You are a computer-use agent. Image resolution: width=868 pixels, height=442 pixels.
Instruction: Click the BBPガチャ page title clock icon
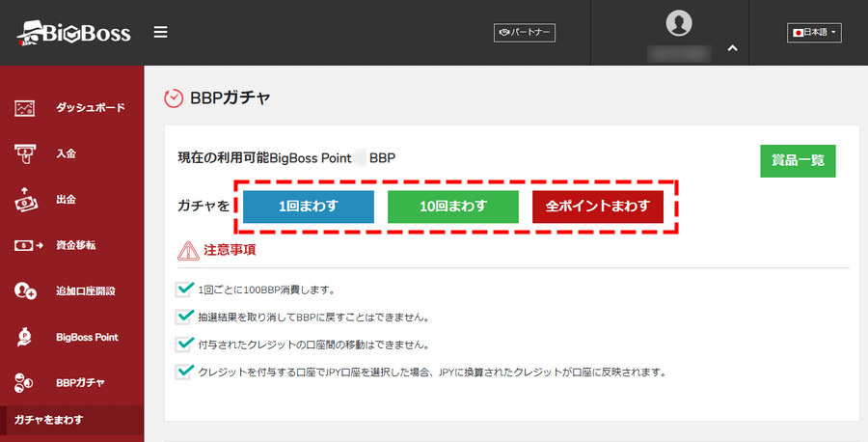pos(174,98)
